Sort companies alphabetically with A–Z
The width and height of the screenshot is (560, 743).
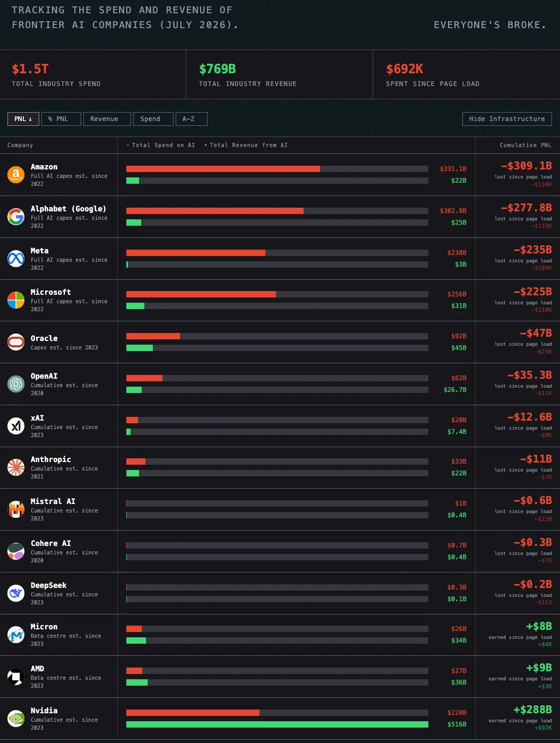(x=191, y=119)
